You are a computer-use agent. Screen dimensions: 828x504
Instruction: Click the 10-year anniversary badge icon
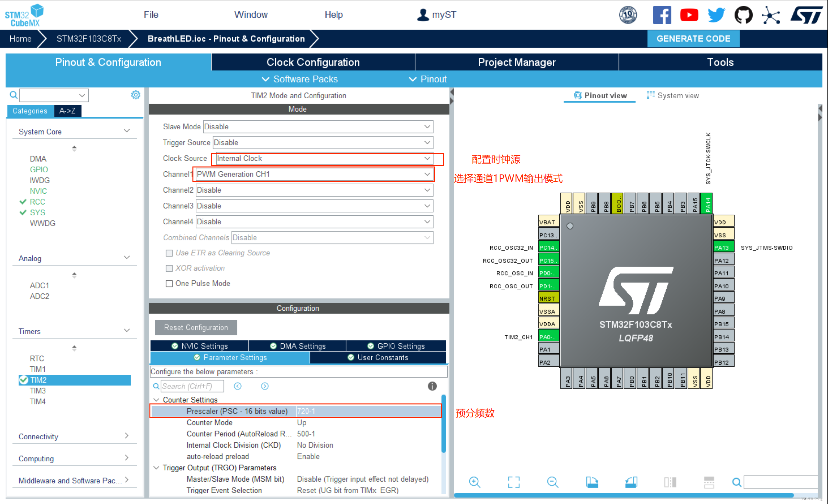[x=628, y=15]
